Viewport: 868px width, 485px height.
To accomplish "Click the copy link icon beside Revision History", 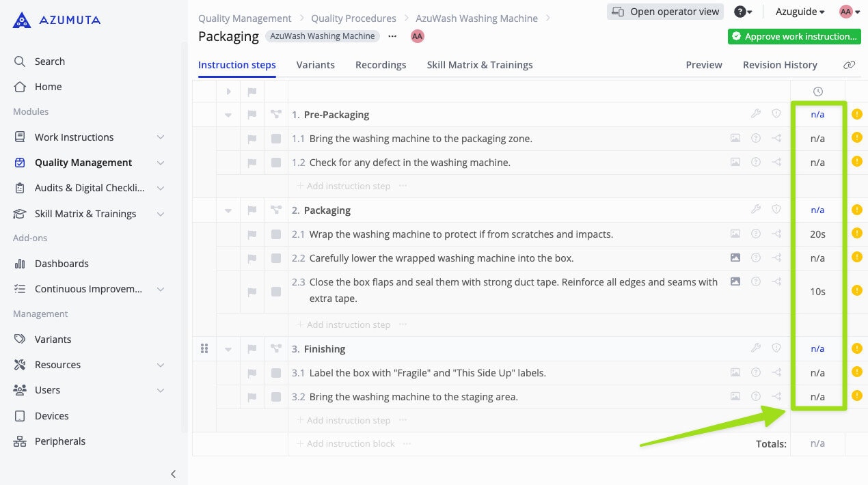I will click(x=849, y=65).
